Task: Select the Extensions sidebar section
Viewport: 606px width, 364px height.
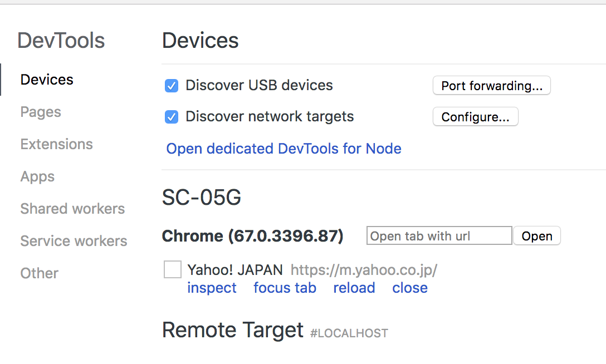Action: (56, 144)
